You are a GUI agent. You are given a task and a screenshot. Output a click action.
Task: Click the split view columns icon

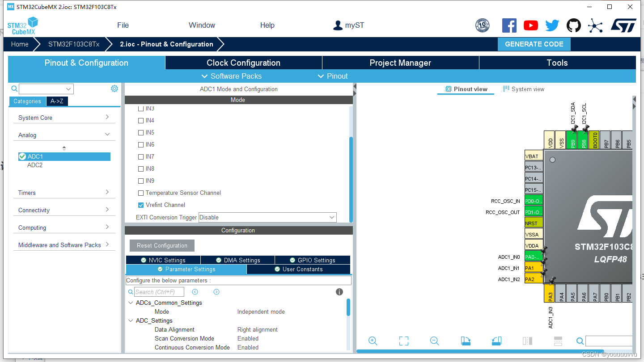[527, 341]
